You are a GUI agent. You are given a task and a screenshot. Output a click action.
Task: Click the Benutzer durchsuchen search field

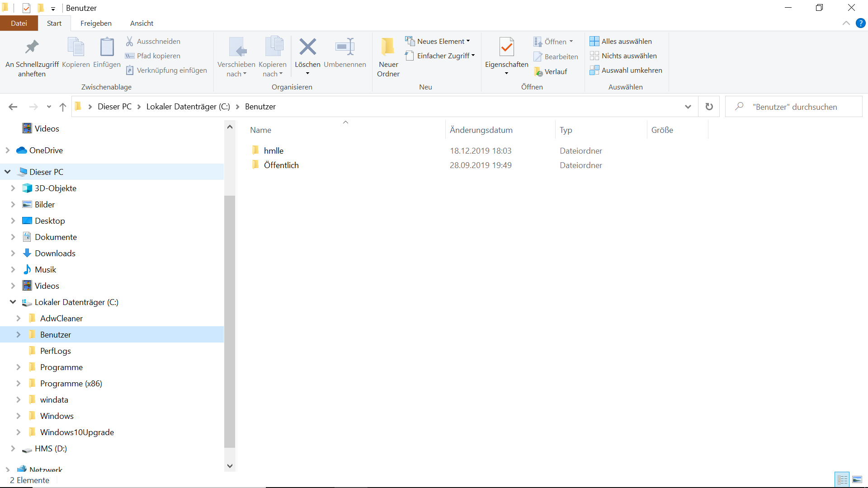click(x=795, y=107)
